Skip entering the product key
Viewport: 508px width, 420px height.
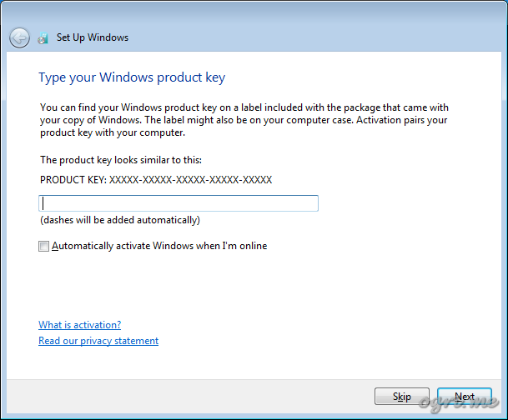pos(402,396)
